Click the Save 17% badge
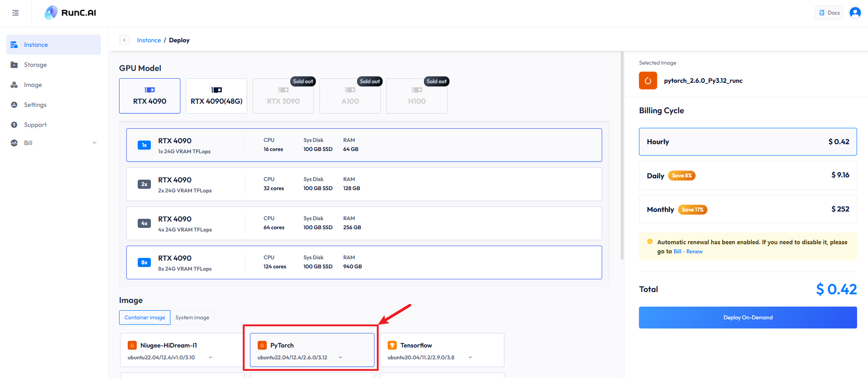This screenshot has height=378, width=868. 693,210
